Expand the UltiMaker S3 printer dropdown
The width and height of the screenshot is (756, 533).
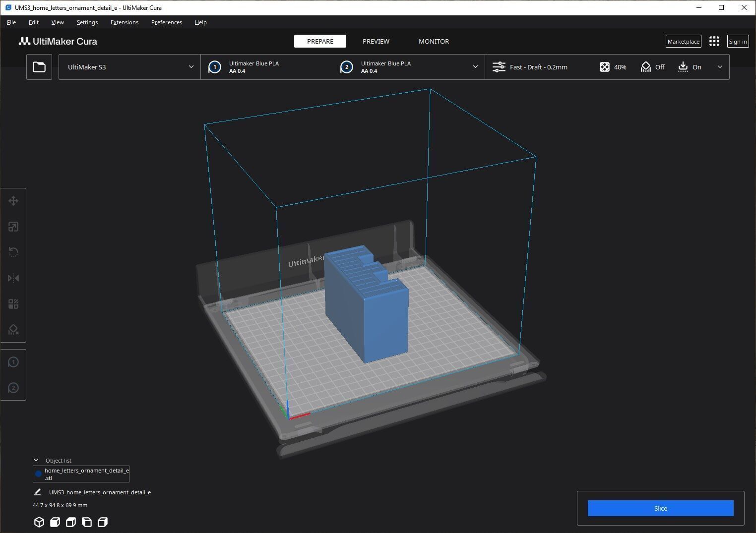(x=129, y=67)
